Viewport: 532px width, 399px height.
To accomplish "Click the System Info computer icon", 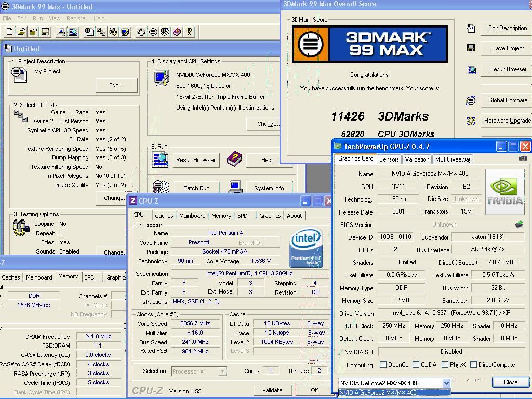I will 235,187.
